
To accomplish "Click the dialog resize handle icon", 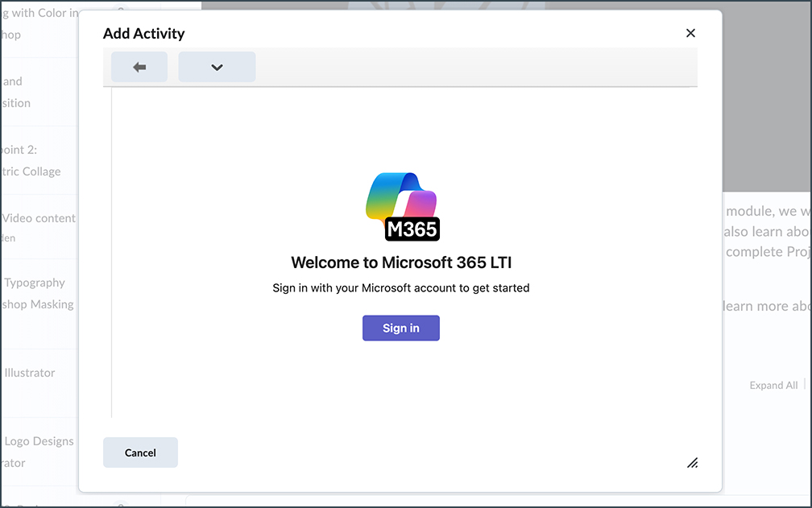I will (x=693, y=463).
